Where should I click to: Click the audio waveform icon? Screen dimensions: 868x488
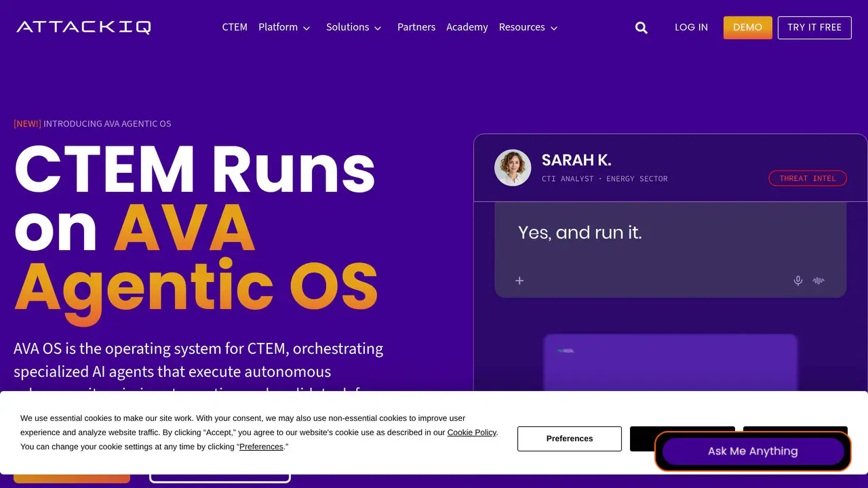pos(818,281)
